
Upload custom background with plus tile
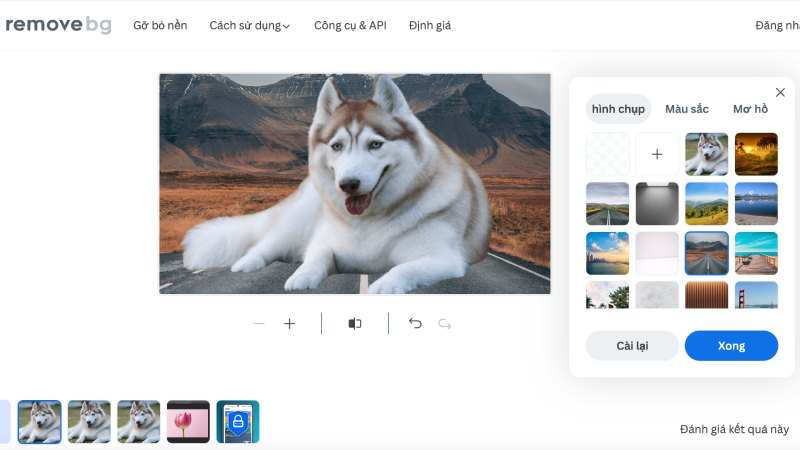tap(657, 154)
